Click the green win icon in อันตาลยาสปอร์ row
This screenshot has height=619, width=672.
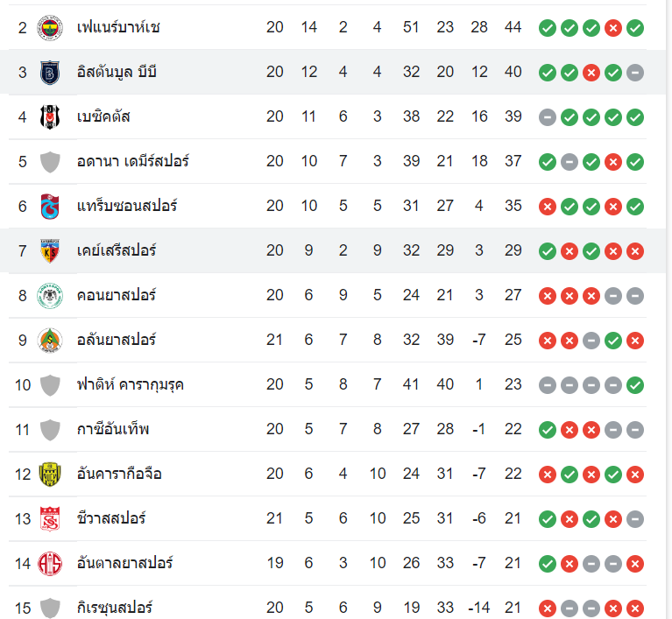(x=548, y=564)
